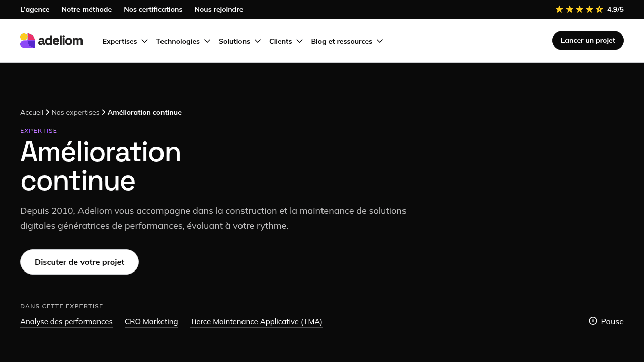Open the Solutions dropdown chevron
Screen dimensions: 644x362
click(x=258, y=41)
